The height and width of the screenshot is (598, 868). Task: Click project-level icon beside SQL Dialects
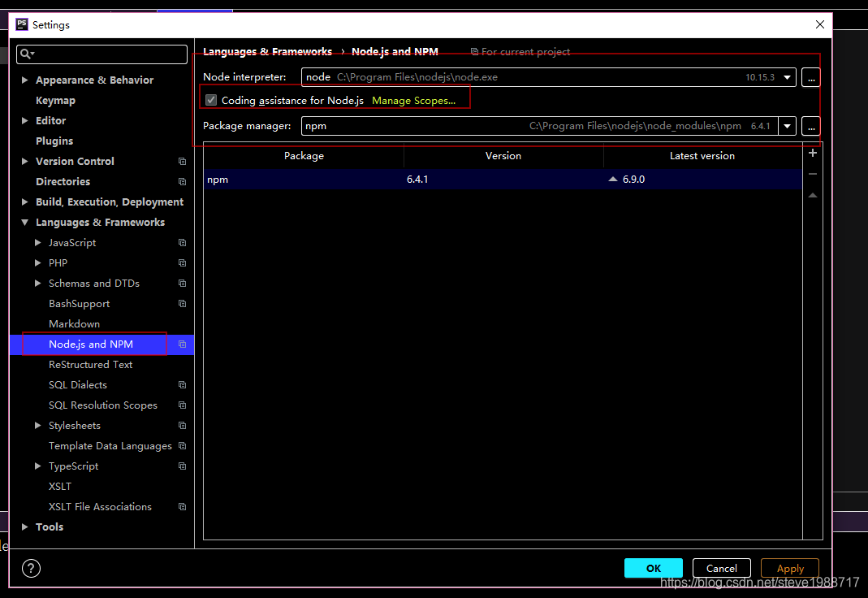click(182, 385)
